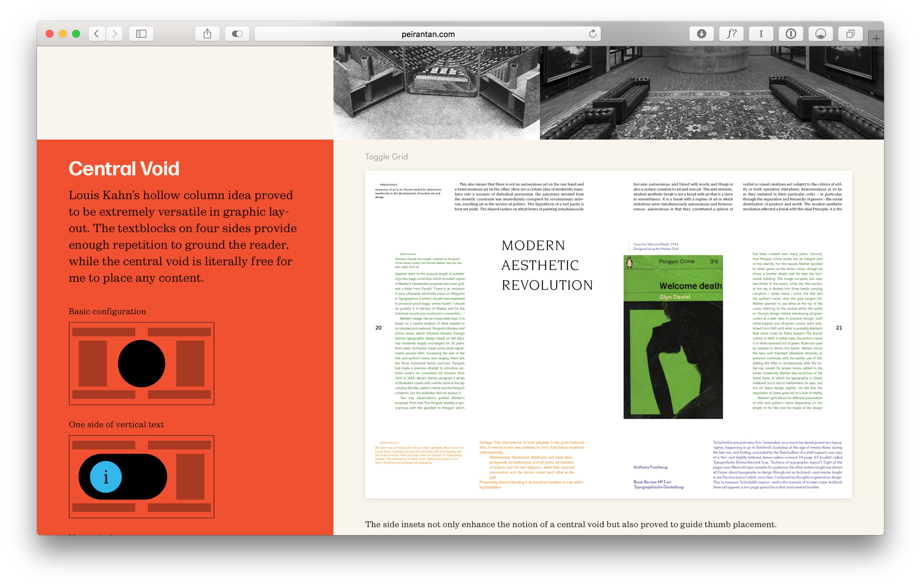Open the 1Password extension
This screenshot has height=588, width=921.
791,34
